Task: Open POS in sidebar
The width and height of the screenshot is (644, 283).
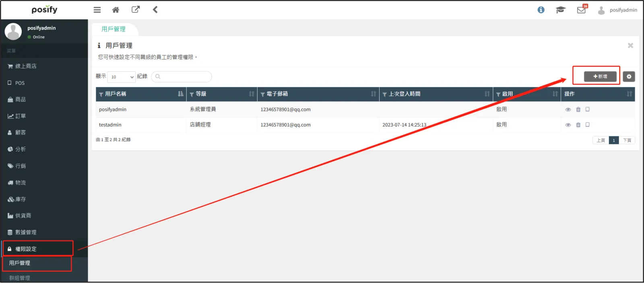Action: 44,83
